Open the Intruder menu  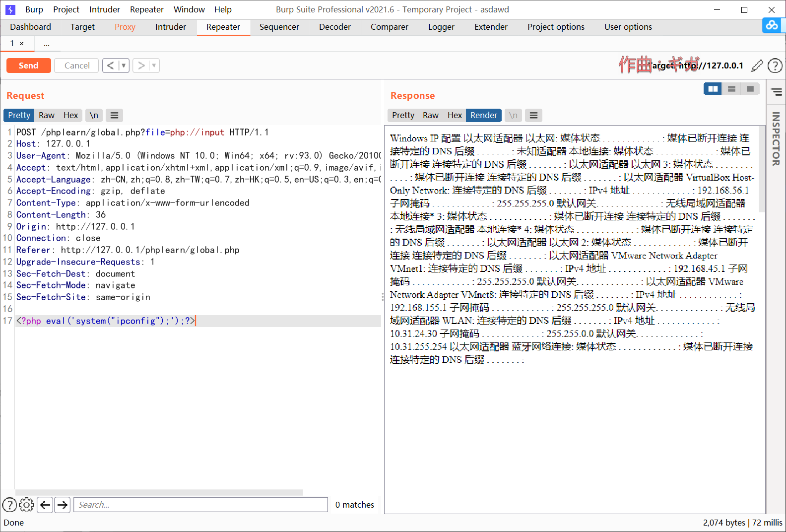pyautogui.click(x=105, y=9)
